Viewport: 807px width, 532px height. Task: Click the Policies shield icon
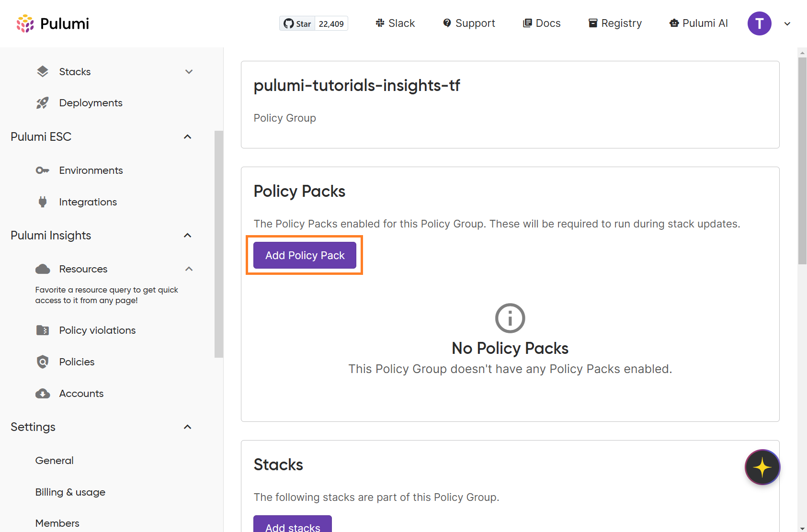[x=43, y=362]
